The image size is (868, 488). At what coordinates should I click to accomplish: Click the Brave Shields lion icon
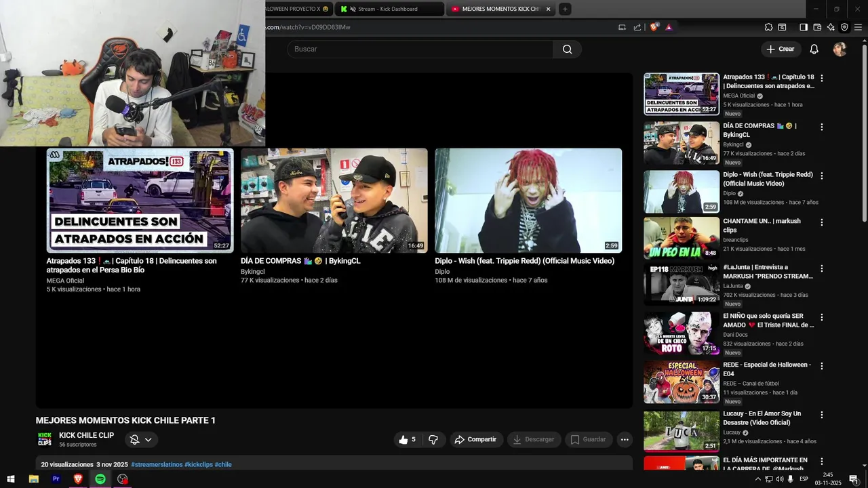tap(654, 27)
